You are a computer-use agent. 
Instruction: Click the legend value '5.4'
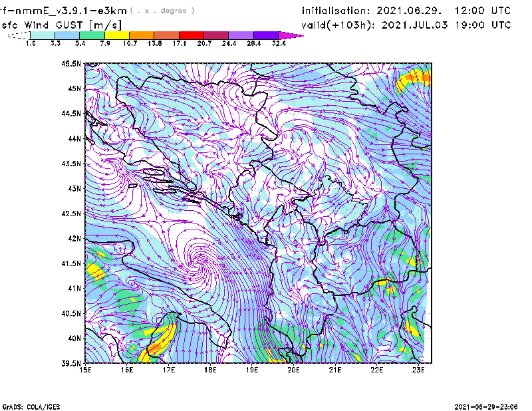(x=80, y=43)
